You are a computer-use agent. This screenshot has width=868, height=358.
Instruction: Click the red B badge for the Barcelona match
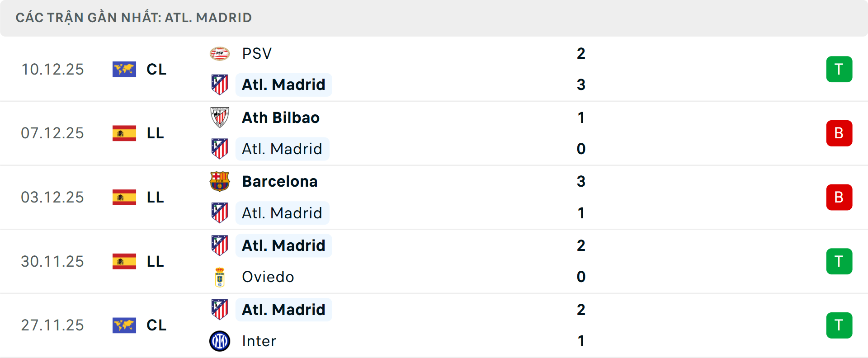coord(839,197)
